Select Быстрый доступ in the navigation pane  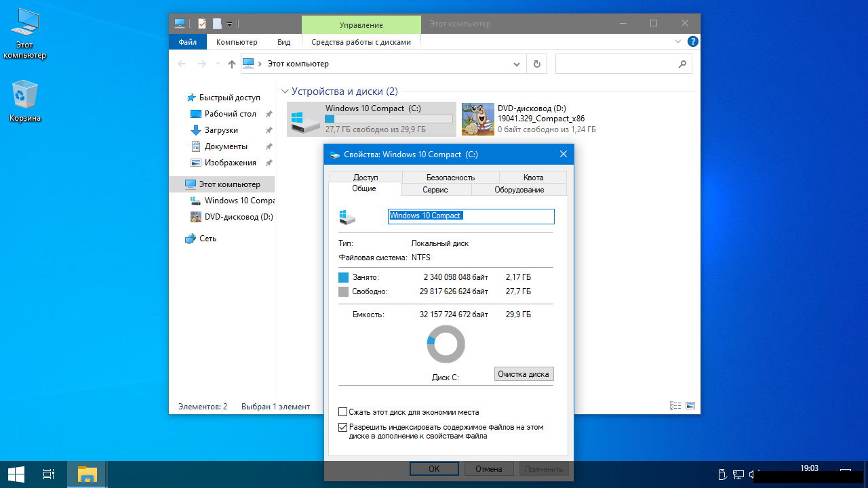[229, 98]
